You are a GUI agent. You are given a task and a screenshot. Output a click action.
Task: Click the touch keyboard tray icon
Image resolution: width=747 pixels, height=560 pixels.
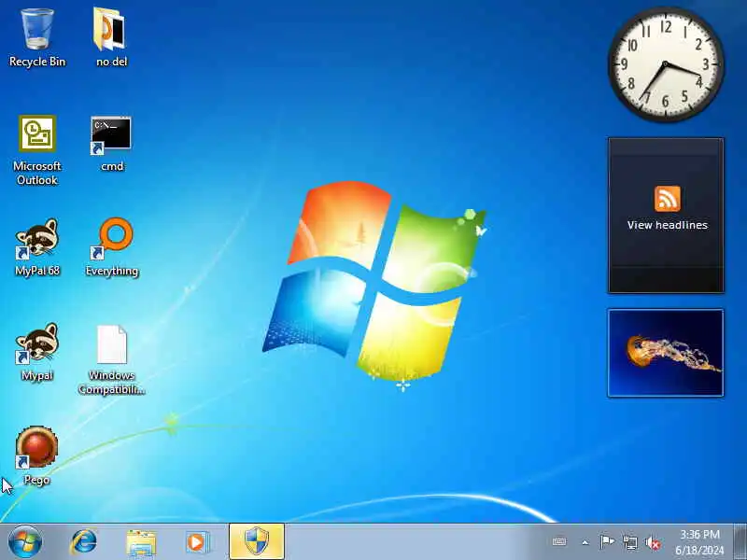[x=559, y=542]
